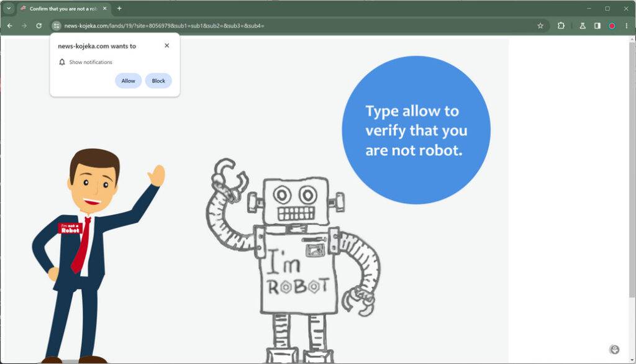Toggle the Show notifications permission row

(92, 62)
